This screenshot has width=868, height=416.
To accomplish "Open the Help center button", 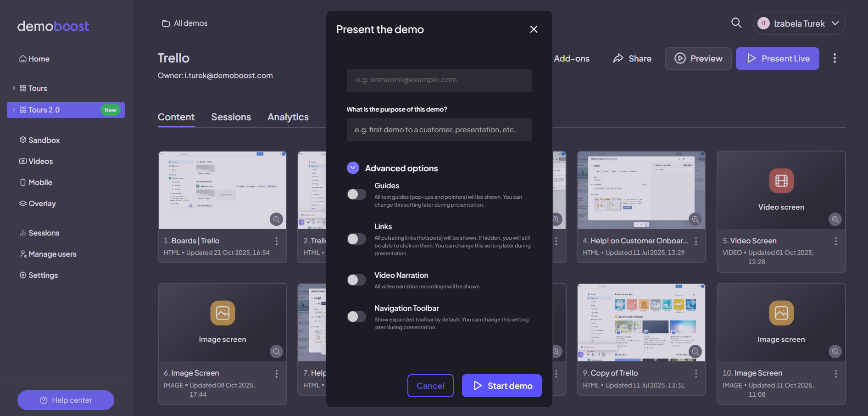I will click(x=66, y=400).
